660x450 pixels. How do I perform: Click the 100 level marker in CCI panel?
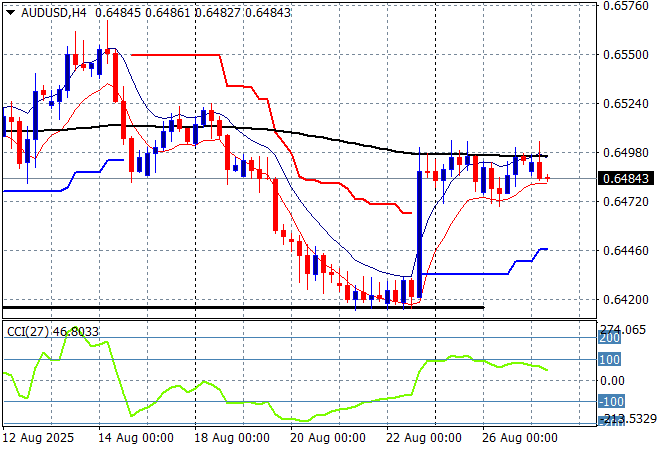pyautogui.click(x=609, y=359)
